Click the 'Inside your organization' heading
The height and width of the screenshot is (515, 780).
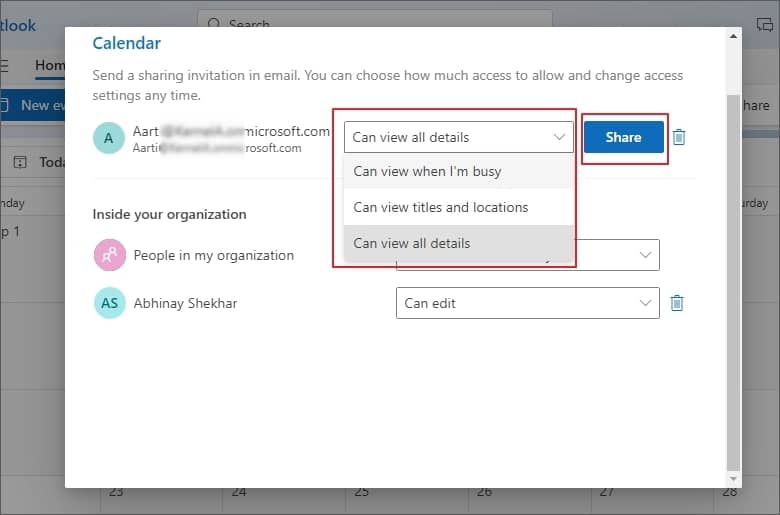point(169,214)
